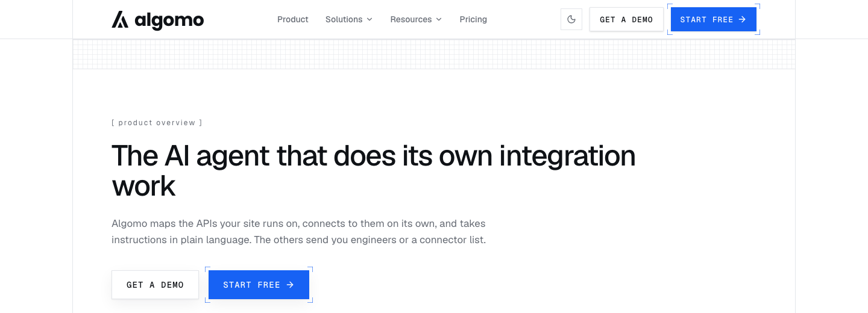Expand the Solutions dropdown menu
Viewport: 868px width, 313px height.
[x=349, y=19]
